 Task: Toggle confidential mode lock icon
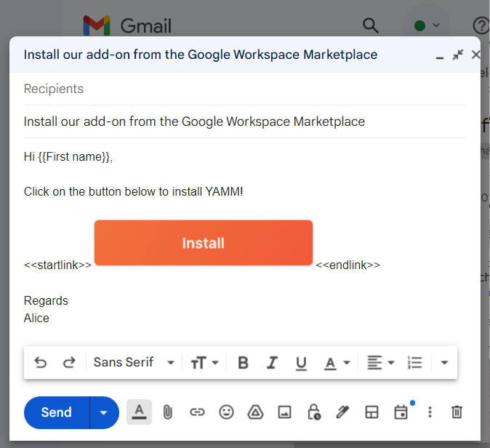(x=314, y=412)
